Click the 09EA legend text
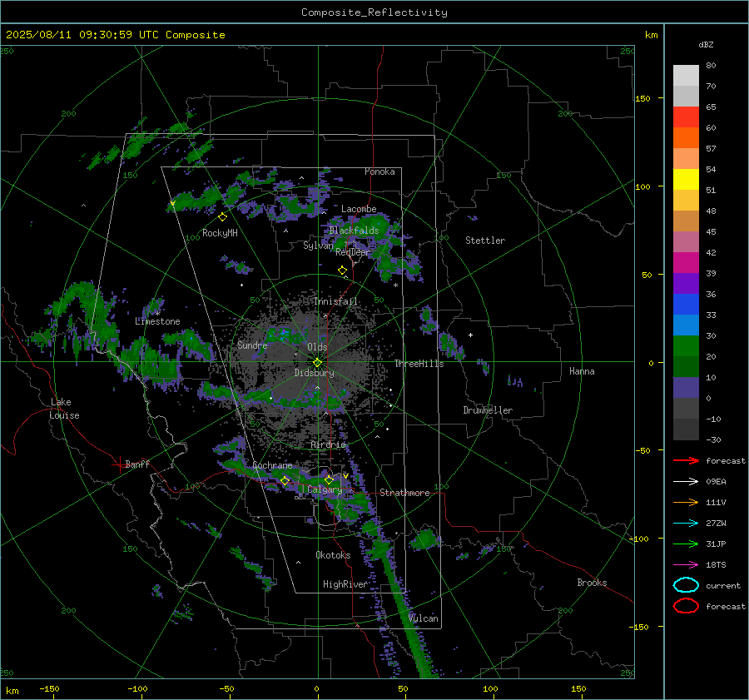The height and width of the screenshot is (700, 749). [x=716, y=482]
